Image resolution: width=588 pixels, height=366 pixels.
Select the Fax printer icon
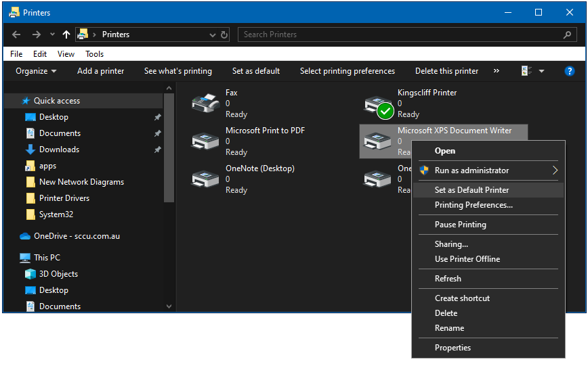coord(205,103)
